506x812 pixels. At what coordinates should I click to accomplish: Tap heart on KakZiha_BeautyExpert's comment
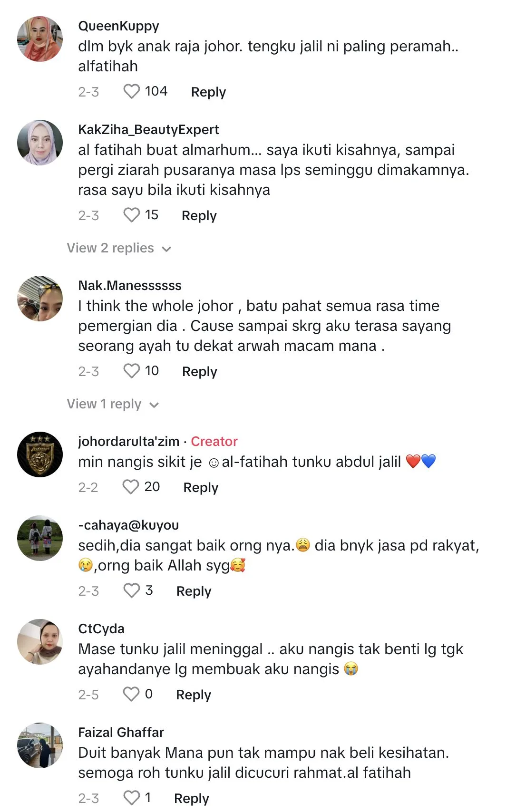click(132, 215)
